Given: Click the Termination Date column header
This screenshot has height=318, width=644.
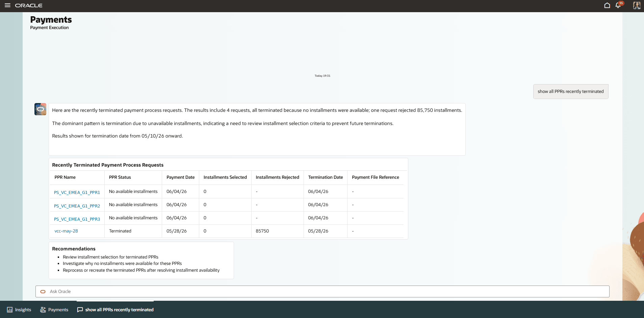Looking at the screenshot, I should 326,177.
